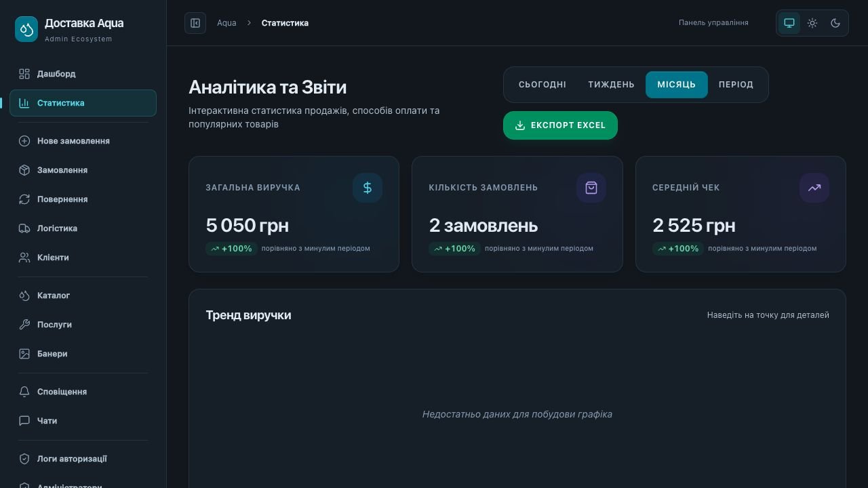The image size is (868, 488).
Task: Click the Аналітика та Звіти page title
Action: tap(267, 87)
